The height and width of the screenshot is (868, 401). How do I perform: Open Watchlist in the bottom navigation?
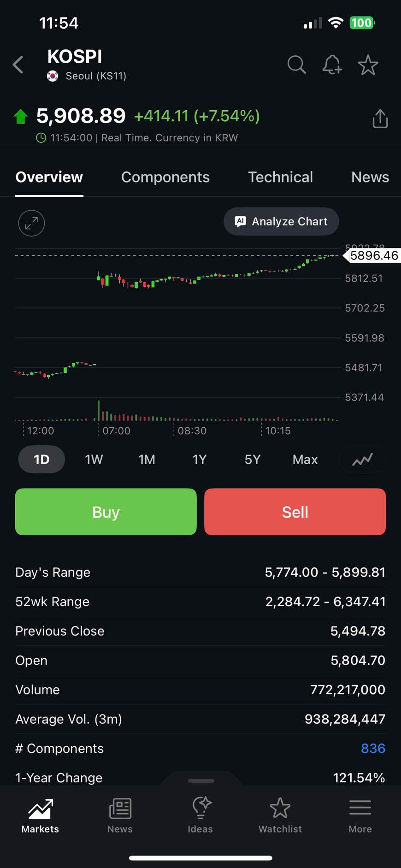click(280, 815)
